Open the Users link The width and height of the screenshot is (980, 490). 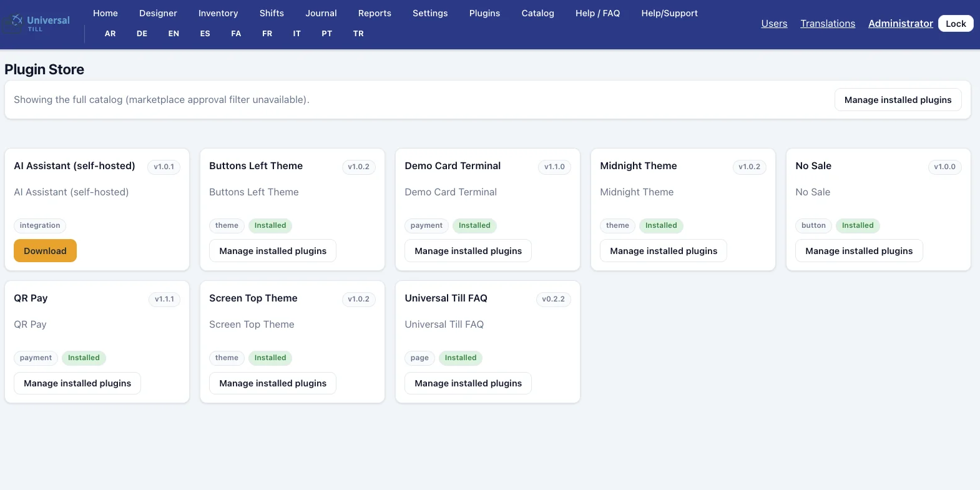(774, 24)
